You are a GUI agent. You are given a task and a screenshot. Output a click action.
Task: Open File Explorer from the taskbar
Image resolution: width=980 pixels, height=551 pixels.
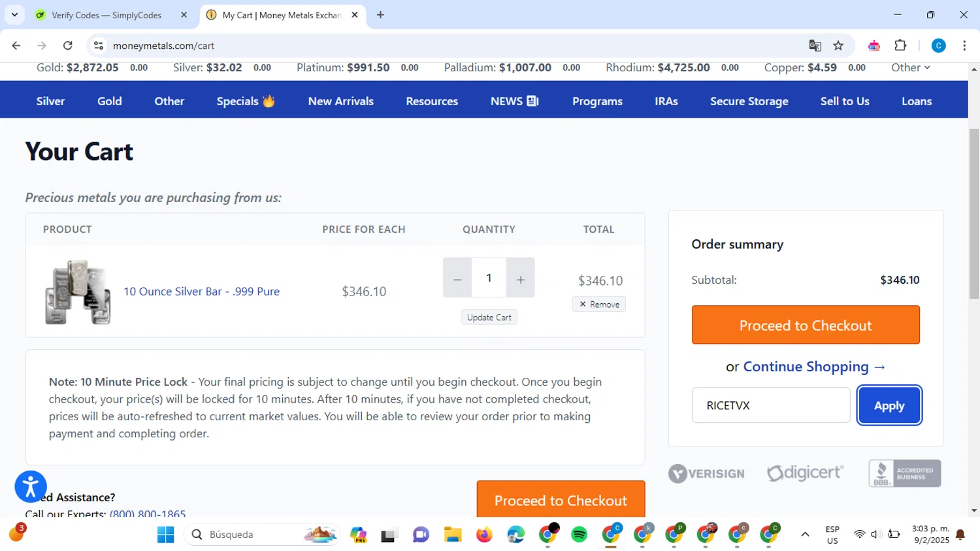pyautogui.click(x=453, y=535)
